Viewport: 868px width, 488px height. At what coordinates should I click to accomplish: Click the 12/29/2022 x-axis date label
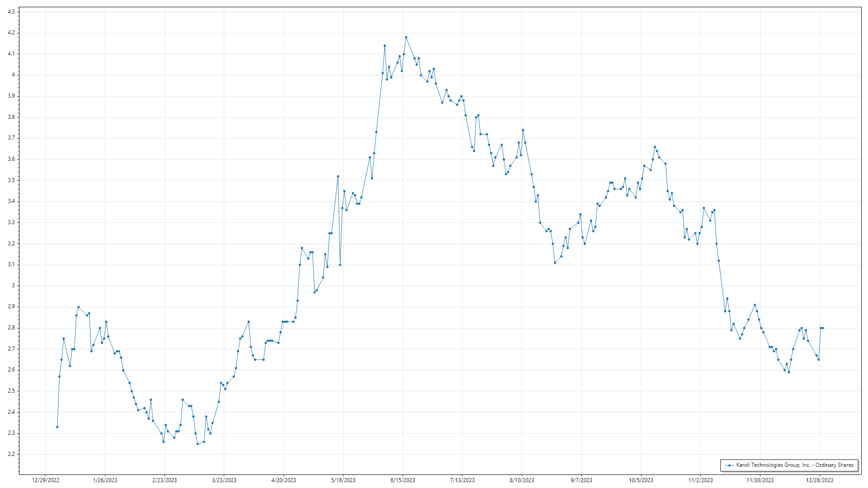tap(46, 480)
